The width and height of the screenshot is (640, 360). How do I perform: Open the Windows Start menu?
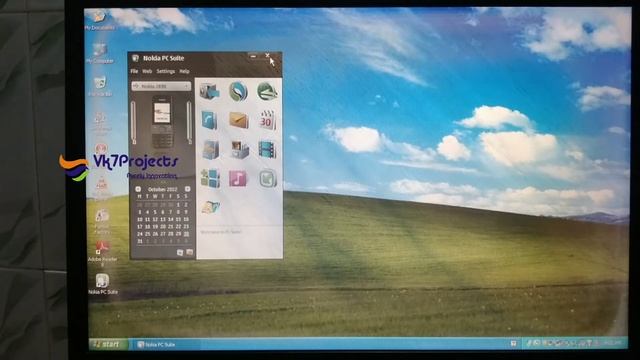[108, 344]
